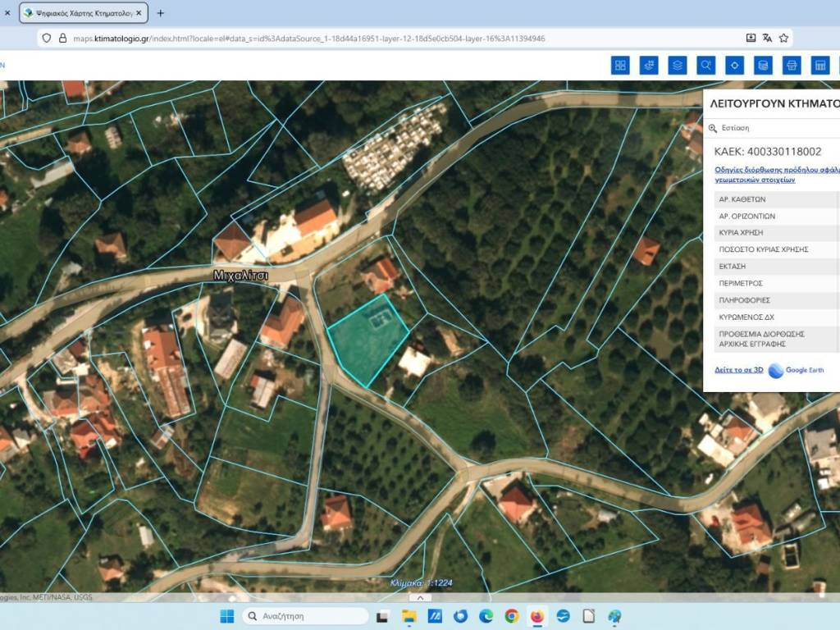Click the locate target icon
This screenshot has height=630, width=840.
[734, 66]
